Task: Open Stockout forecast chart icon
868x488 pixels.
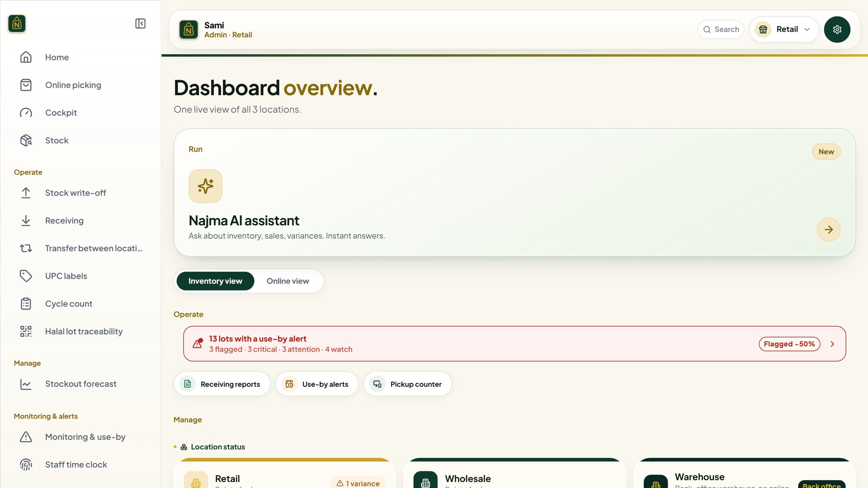Action: (x=26, y=384)
